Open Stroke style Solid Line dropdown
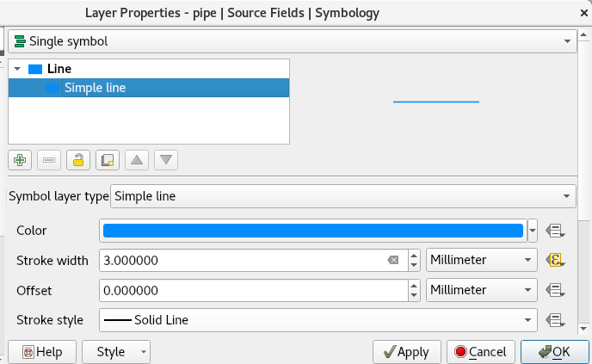Screen dimensions: 592x364 click(x=318, y=320)
